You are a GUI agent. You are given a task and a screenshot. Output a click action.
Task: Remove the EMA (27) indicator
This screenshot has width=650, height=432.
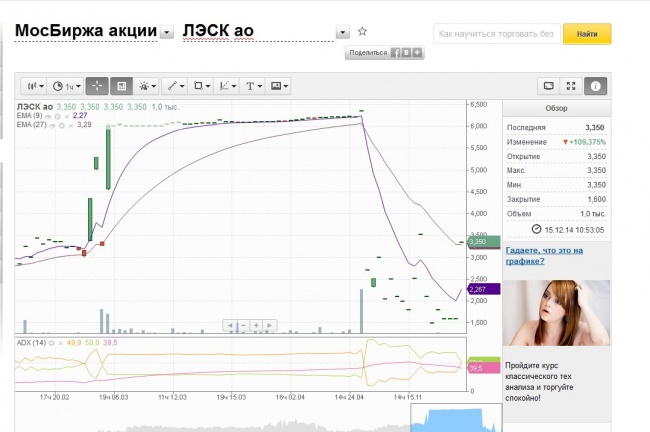[x=71, y=126]
